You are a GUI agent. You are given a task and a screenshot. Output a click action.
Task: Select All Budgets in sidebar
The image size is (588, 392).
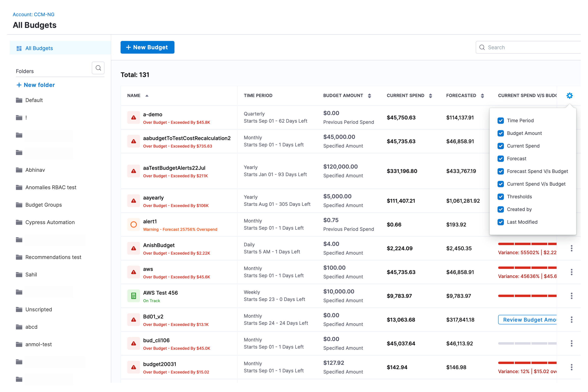pos(39,48)
